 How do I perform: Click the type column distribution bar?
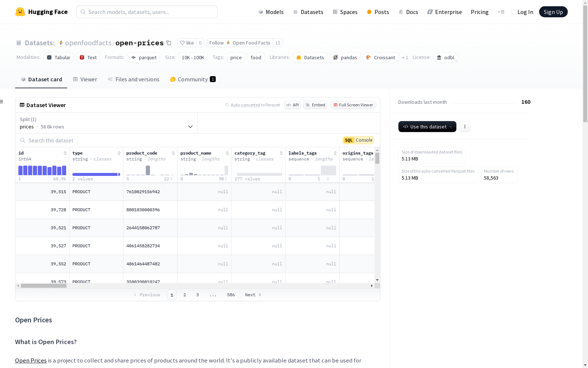pyautogui.click(x=96, y=174)
